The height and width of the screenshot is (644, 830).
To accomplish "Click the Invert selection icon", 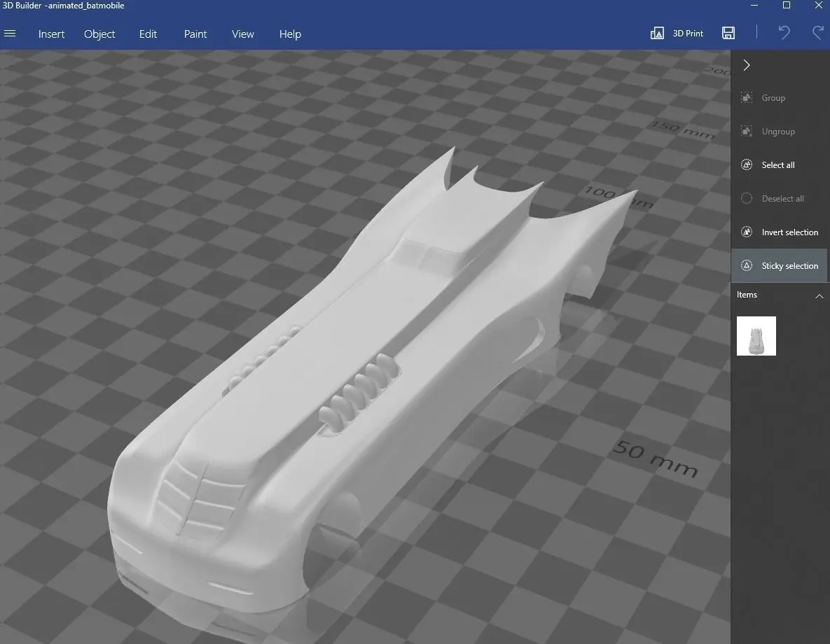I will (x=747, y=232).
